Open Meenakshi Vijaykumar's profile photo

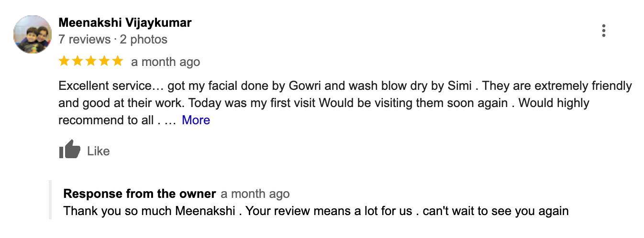point(33,34)
